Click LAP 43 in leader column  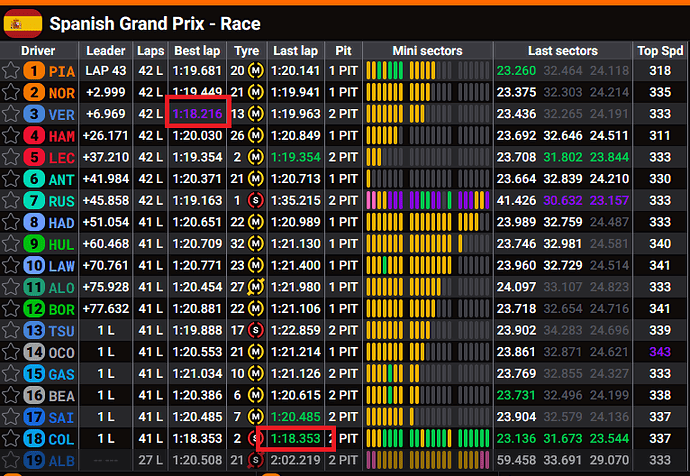click(106, 70)
